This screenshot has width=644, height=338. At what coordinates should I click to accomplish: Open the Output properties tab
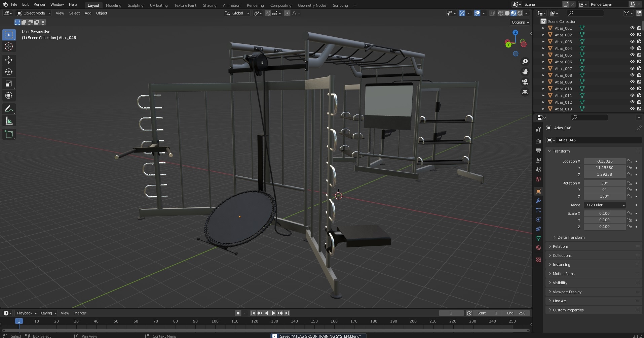[x=538, y=151]
